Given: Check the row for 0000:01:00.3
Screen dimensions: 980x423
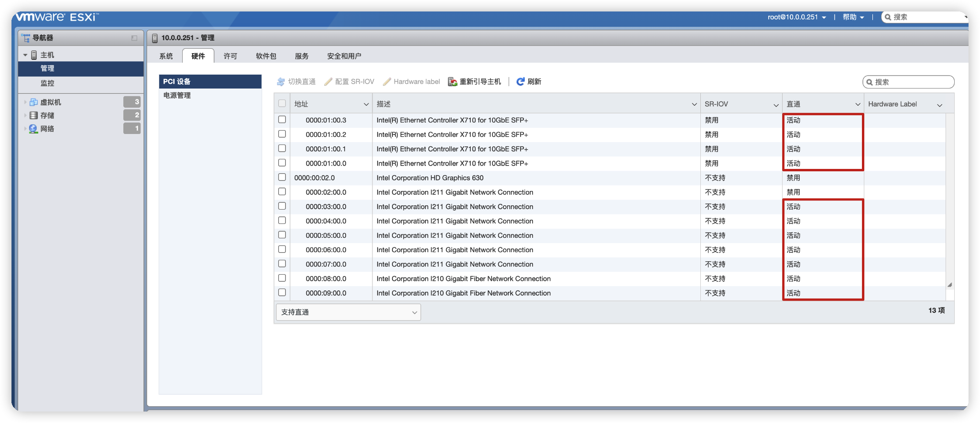Looking at the screenshot, I should 282,120.
